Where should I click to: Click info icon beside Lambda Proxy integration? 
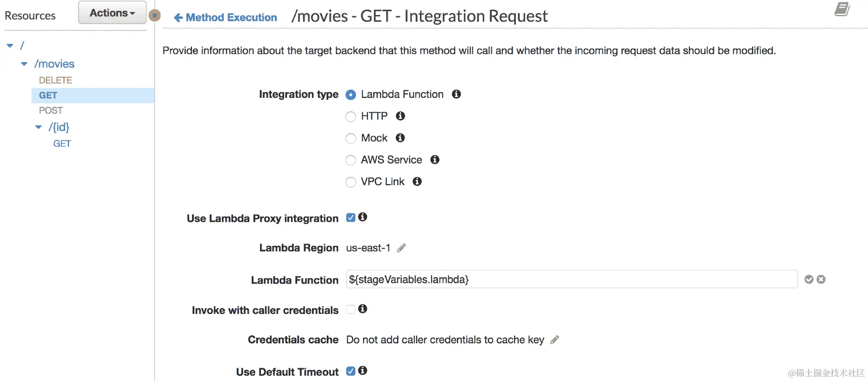click(363, 217)
